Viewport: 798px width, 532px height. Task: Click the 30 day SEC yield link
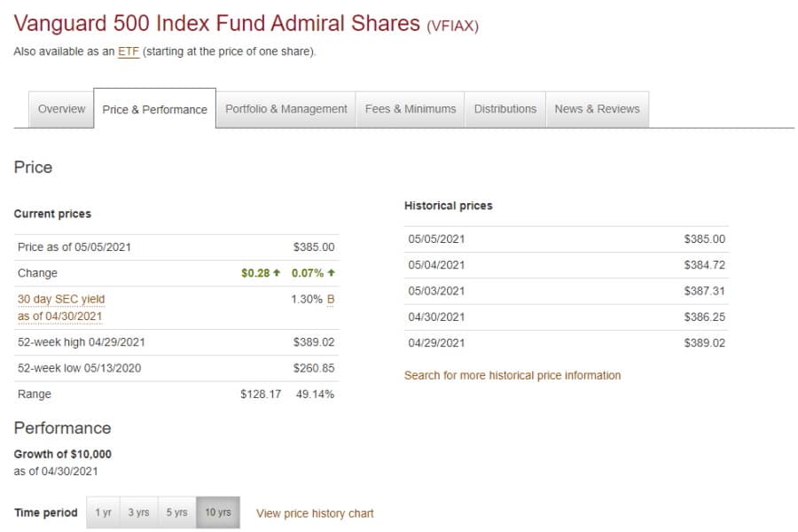click(60, 299)
